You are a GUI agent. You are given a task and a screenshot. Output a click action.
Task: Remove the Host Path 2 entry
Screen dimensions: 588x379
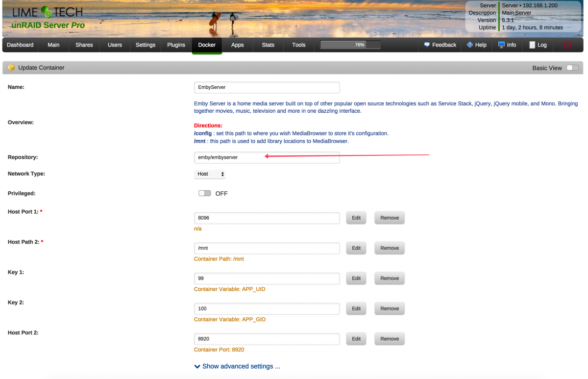click(390, 248)
